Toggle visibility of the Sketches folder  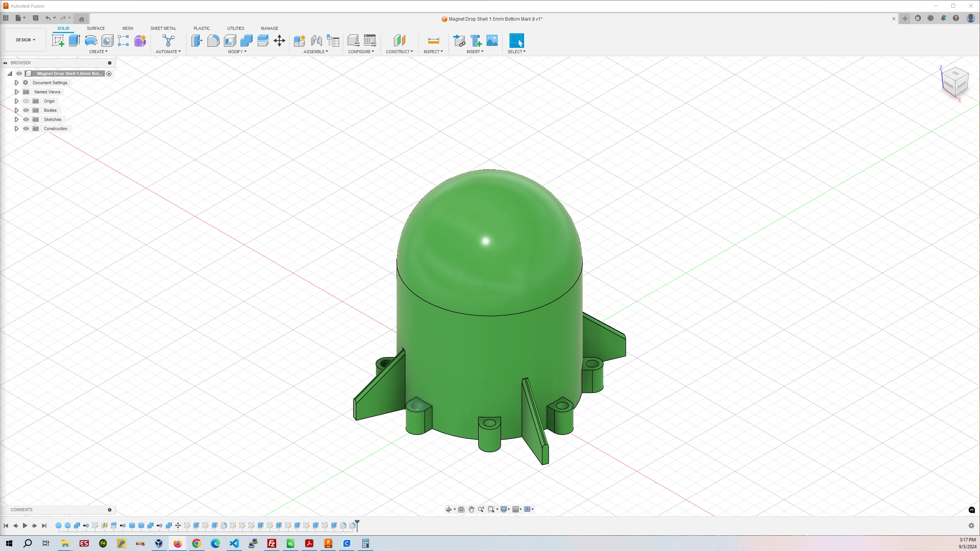26,119
